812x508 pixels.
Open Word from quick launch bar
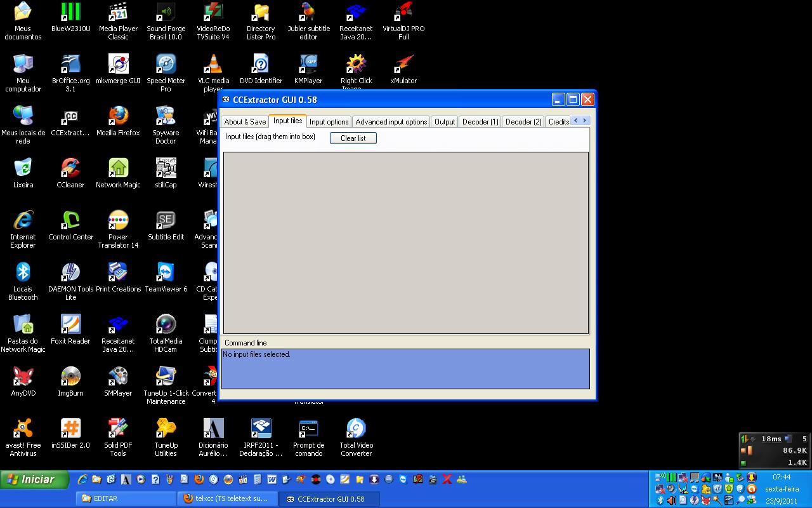(x=272, y=479)
